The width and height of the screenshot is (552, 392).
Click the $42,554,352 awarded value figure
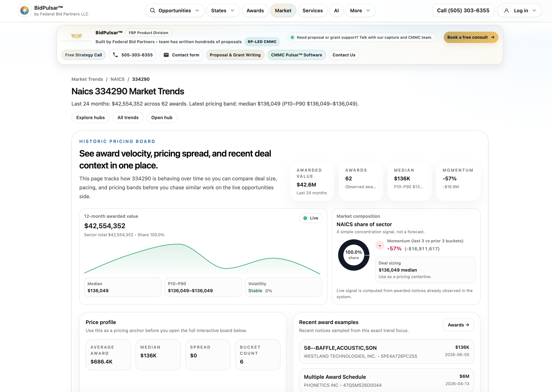point(105,226)
